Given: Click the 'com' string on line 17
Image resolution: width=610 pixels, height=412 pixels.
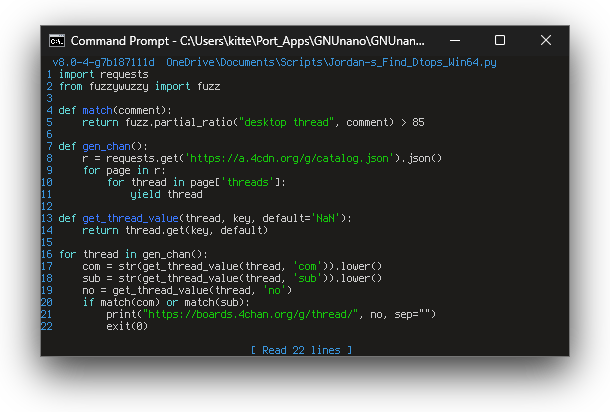Looking at the screenshot, I should [x=307, y=266].
